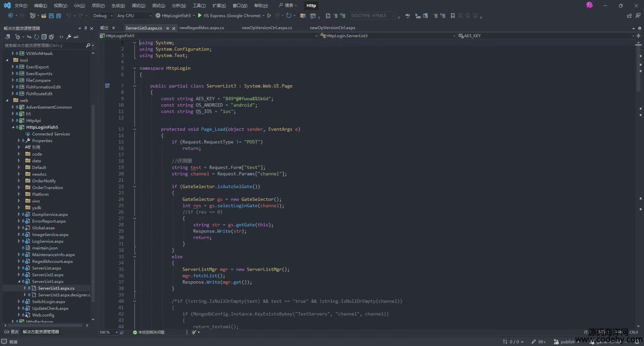The image size is (644, 346).
Task: Click the browser refresh icon in toolbar
Action: pyautogui.click(x=288, y=15)
